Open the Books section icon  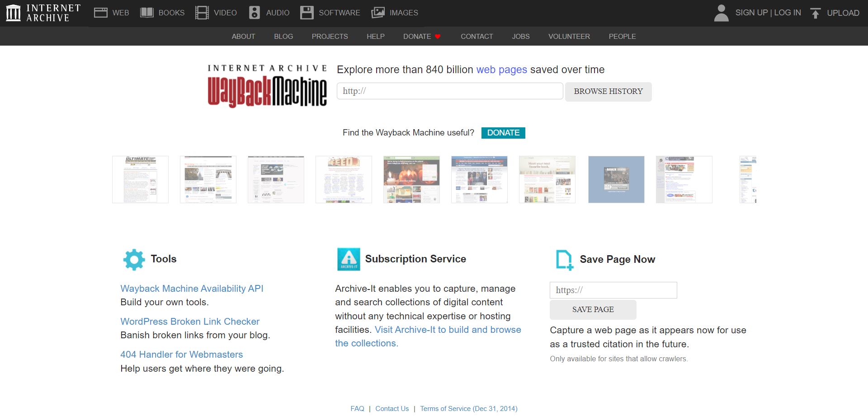147,13
